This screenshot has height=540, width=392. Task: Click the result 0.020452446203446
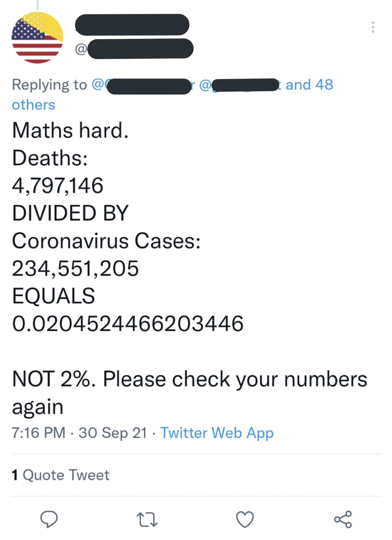[x=128, y=323]
